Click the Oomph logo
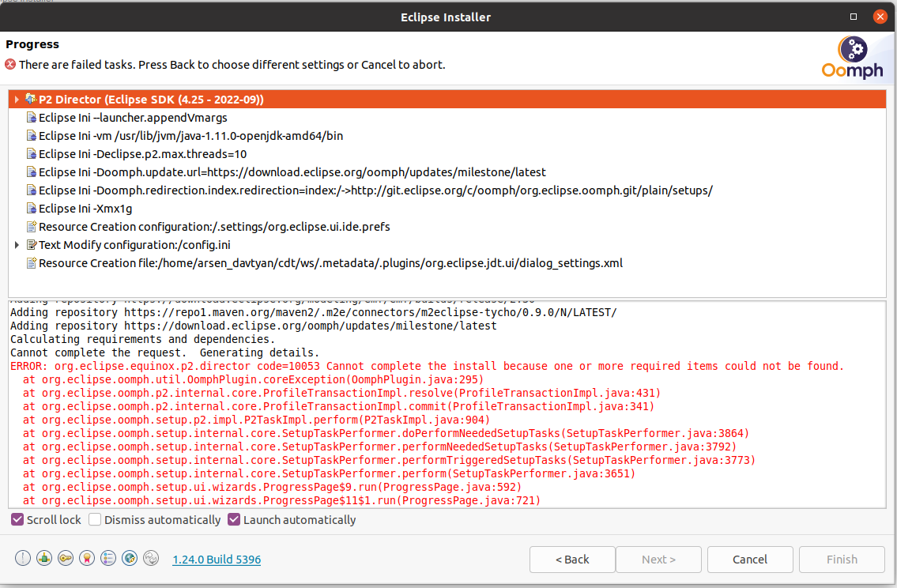Screen dimensions: 897x588 click(853, 57)
